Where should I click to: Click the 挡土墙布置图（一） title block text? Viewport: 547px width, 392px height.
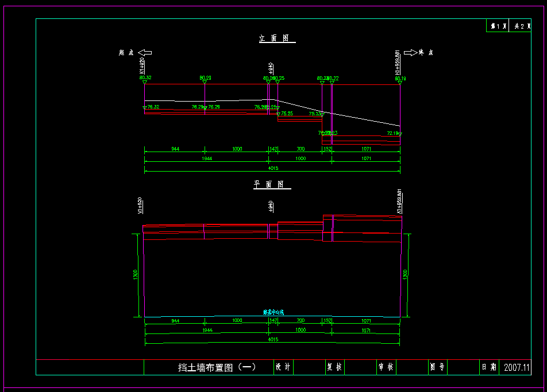pos(209,367)
